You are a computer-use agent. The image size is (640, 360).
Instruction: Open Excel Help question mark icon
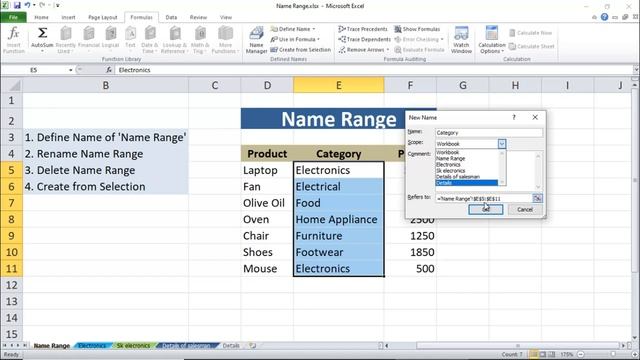604,17
